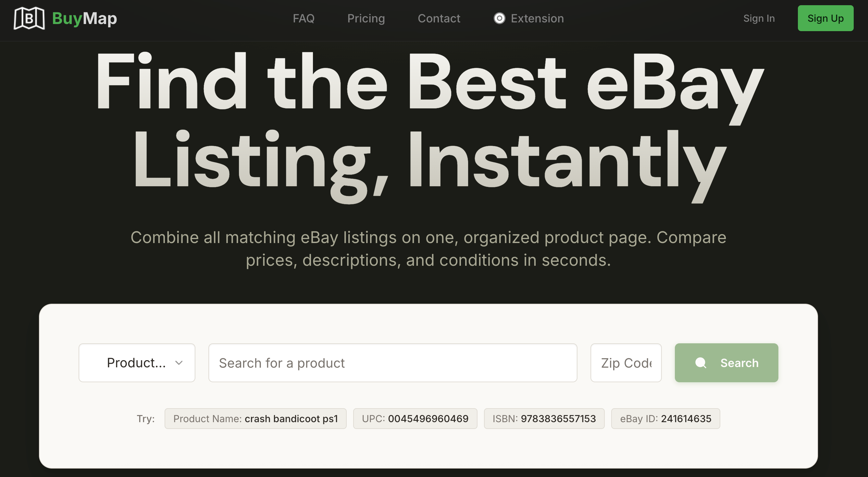Open the FAQ page
This screenshot has width=868, height=477.
pyautogui.click(x=303, y=18)
